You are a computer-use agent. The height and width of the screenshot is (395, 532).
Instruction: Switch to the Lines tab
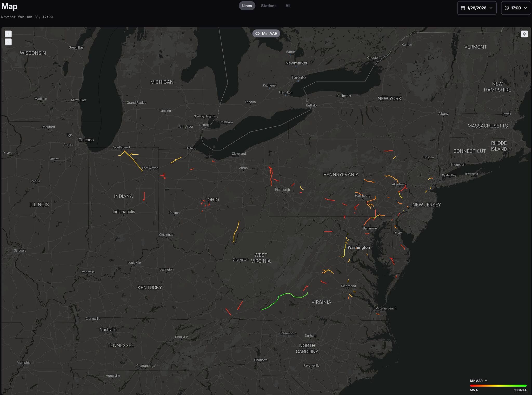tap(247, 6)
